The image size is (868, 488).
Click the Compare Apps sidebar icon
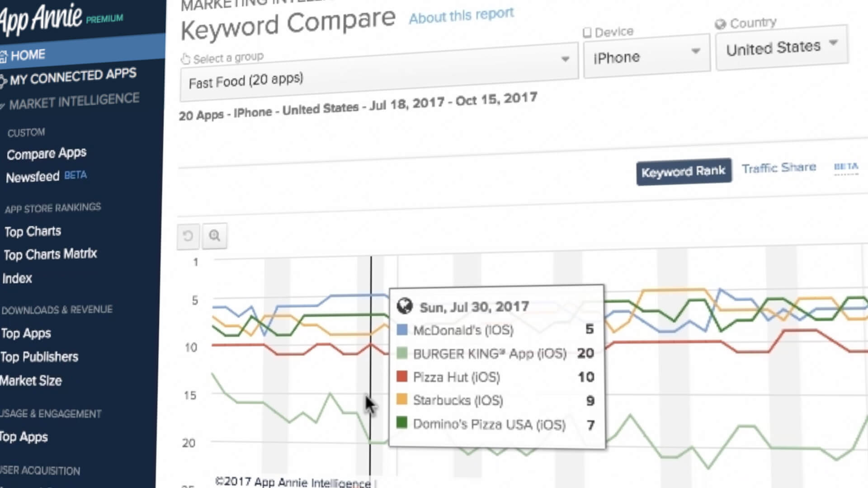[x=46, y=154]
